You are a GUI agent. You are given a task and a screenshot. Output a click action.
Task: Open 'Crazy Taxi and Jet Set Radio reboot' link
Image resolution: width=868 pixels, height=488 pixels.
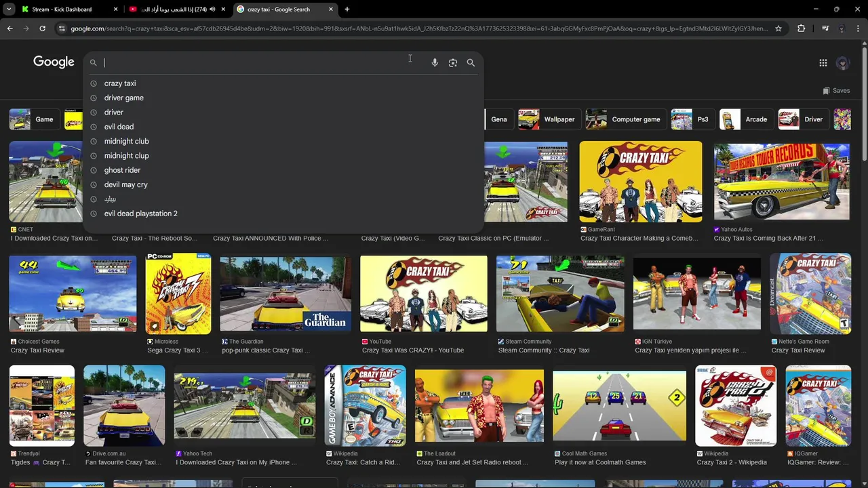(473, 462)
